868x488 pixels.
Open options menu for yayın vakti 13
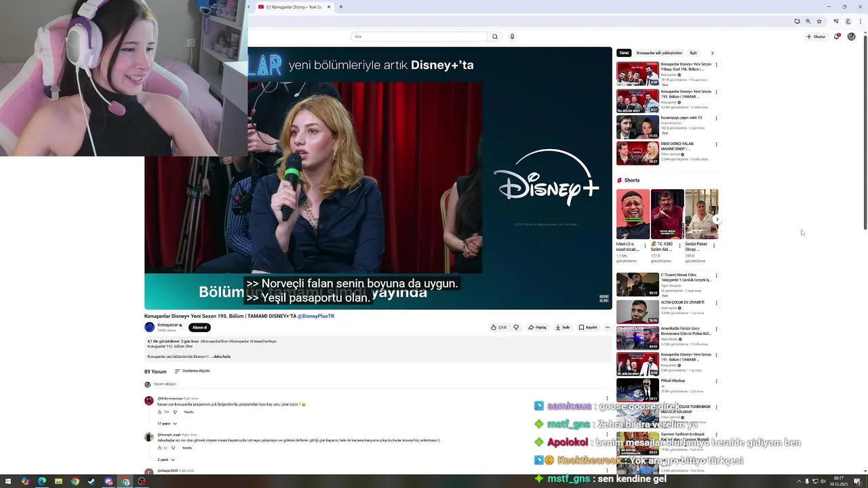click(716, 119)
